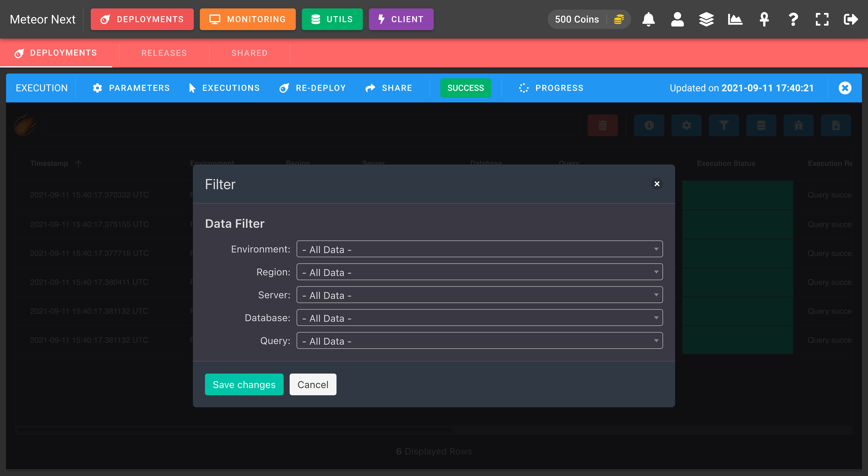This screenshot has width=868, height=476.
Task: Click the 6 Displayed Rows footer text
Action: [434, 451]
